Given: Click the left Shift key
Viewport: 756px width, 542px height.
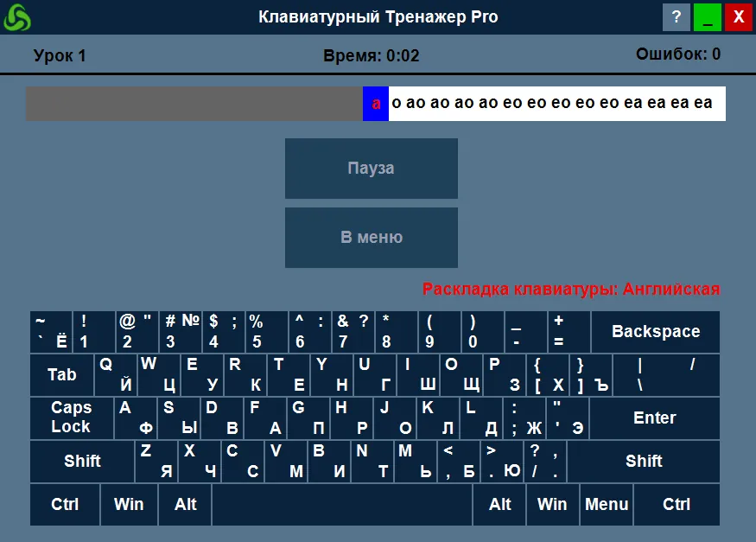Looking at the screenshot, I should click(x=82, y=461).
